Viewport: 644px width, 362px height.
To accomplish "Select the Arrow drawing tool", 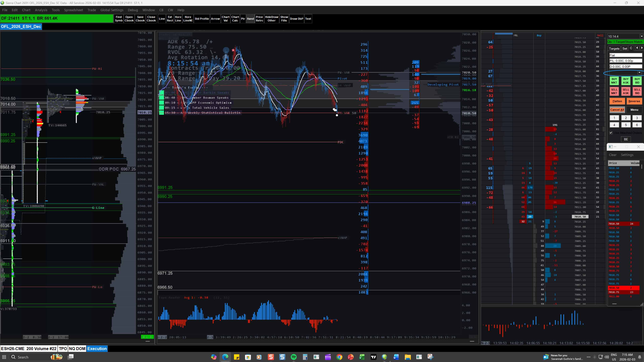I will [x=215, y=19].
